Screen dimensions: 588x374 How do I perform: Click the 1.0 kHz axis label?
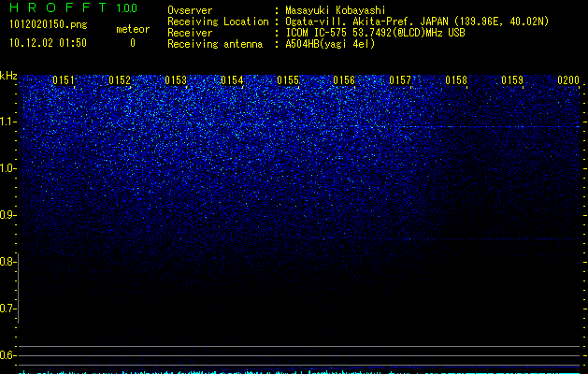7,168
